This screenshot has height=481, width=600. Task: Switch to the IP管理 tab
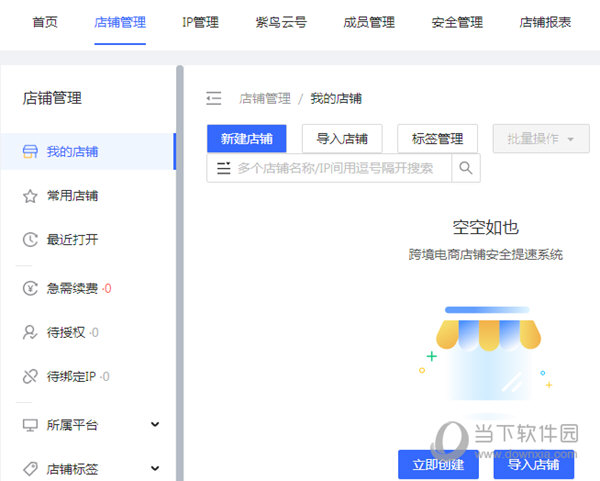click(200, 22)
